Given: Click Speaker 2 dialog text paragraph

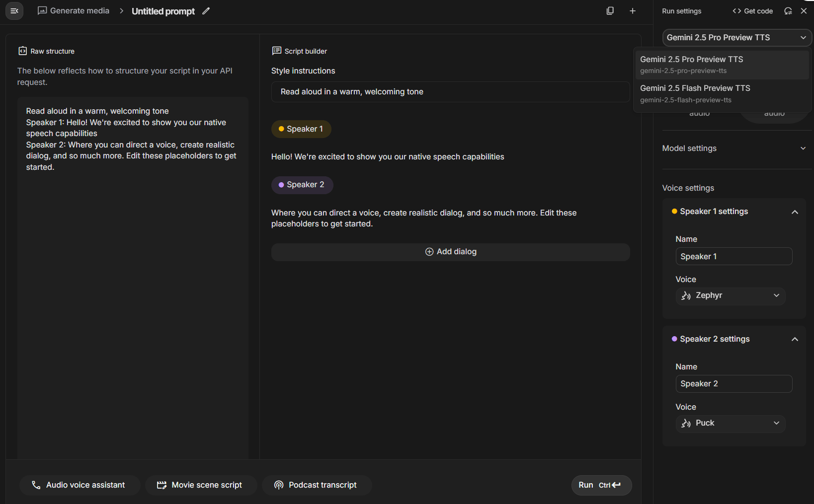Looking at the screenshot, I should [424, 218].
